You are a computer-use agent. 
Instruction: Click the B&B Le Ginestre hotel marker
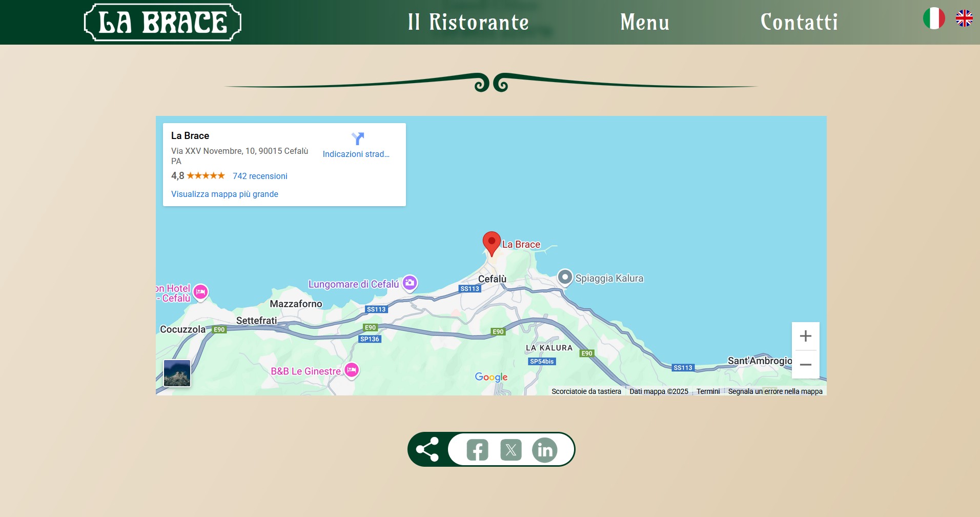pos(352,369)
